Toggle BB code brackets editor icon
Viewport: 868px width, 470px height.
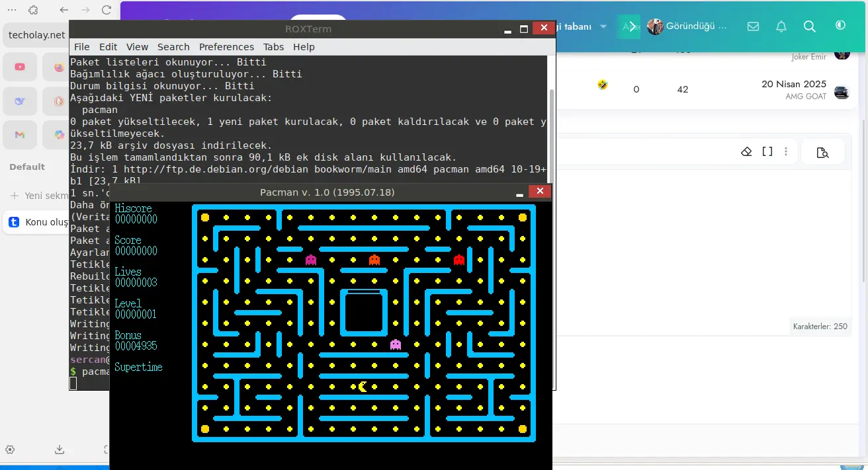click(767, 151)
